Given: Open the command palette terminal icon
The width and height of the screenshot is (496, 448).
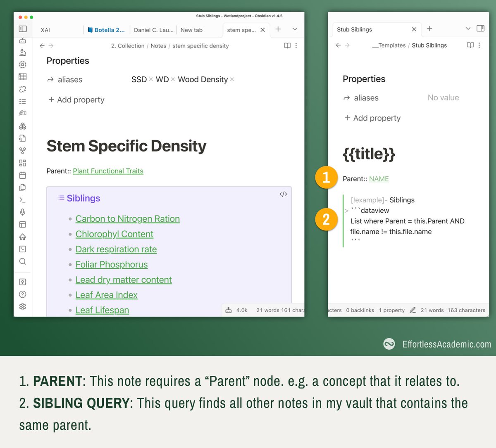Looking at the screenshot, I should click(23, 200).
